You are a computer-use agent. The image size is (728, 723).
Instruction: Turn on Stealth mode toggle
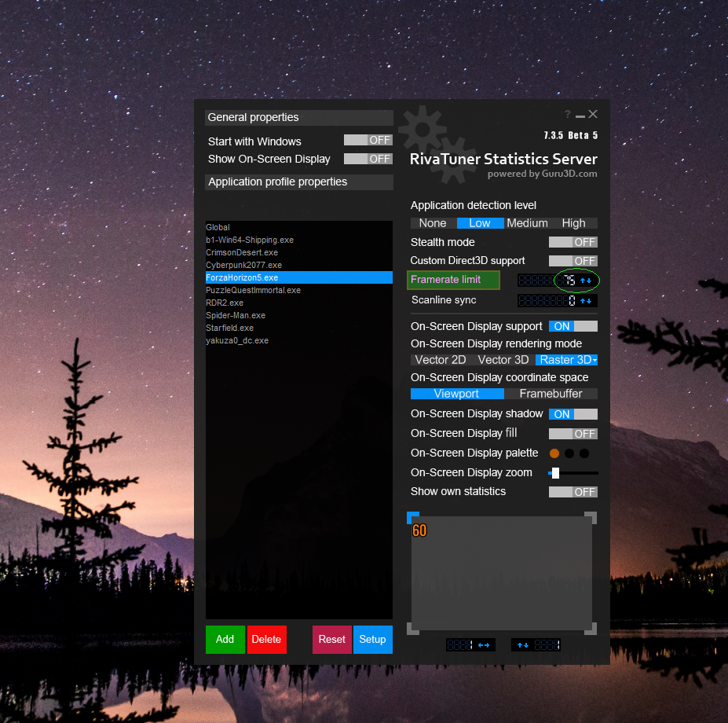pos(573,242)
